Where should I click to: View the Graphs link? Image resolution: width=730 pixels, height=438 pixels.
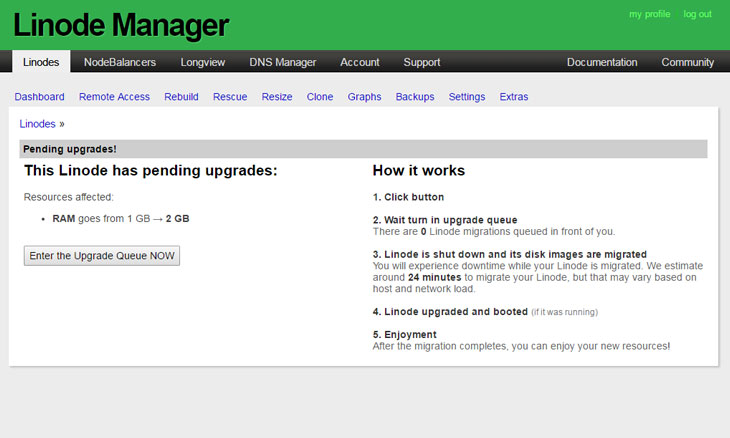click(x=365, y=97)
